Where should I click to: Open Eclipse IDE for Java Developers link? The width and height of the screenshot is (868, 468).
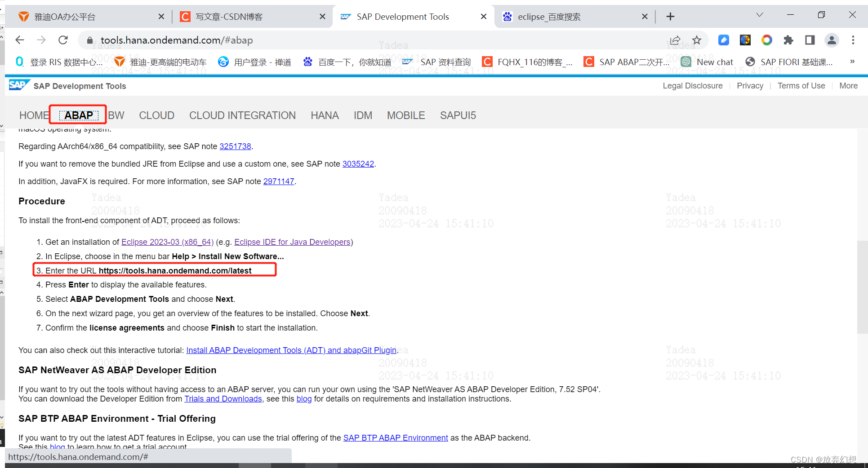292,242
